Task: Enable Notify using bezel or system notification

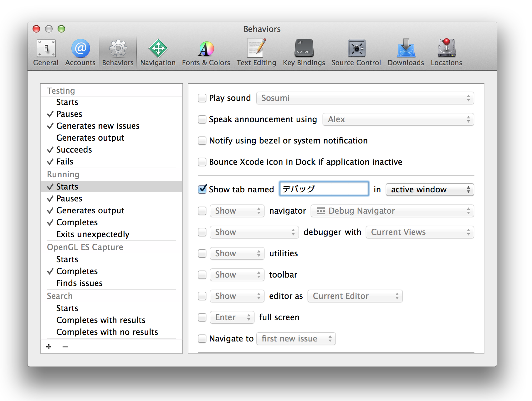Action: click(202, 141)
